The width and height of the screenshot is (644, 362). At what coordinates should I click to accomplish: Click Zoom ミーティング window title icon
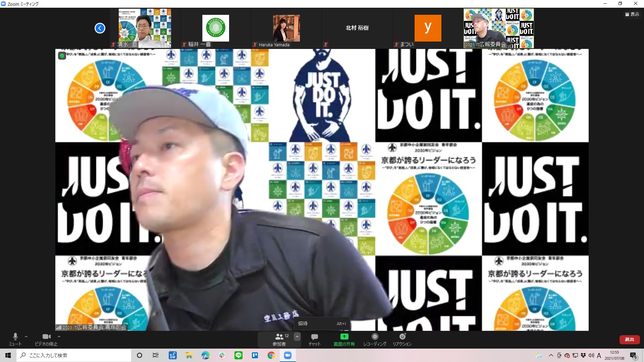[x=4, y=4]
